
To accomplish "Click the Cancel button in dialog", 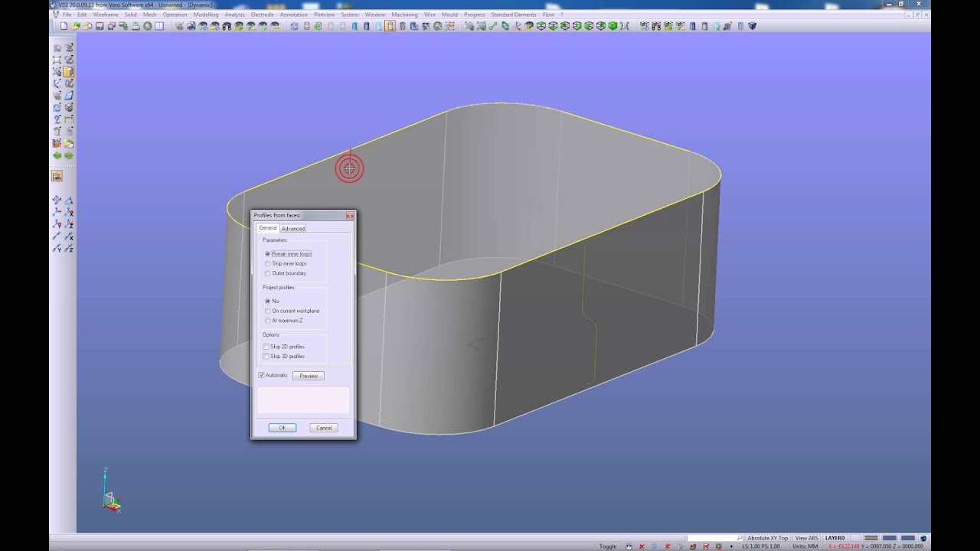I will click(324, 428).
